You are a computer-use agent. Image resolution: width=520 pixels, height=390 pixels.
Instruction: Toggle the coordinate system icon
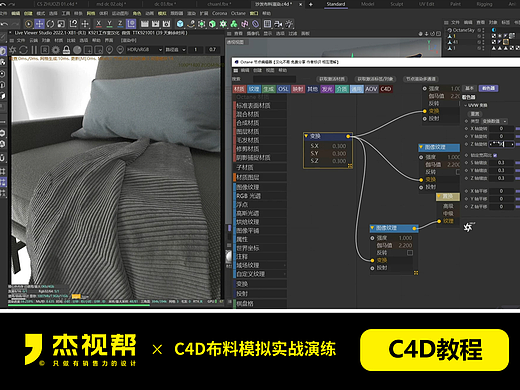click(131, 24)
